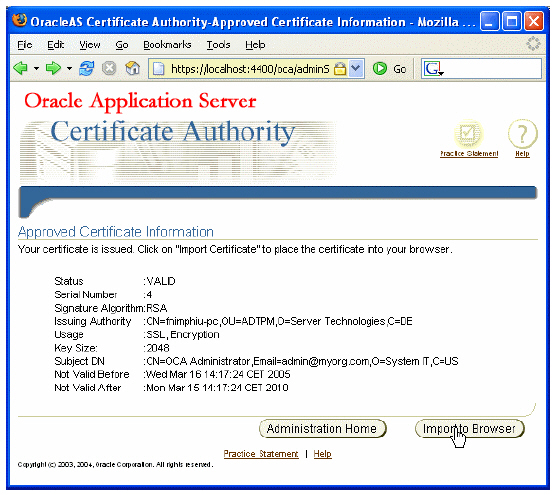Open the footer Help link
Image resolution: width=556 pixels, height=495 pixels.
click(x=322, y=454)
